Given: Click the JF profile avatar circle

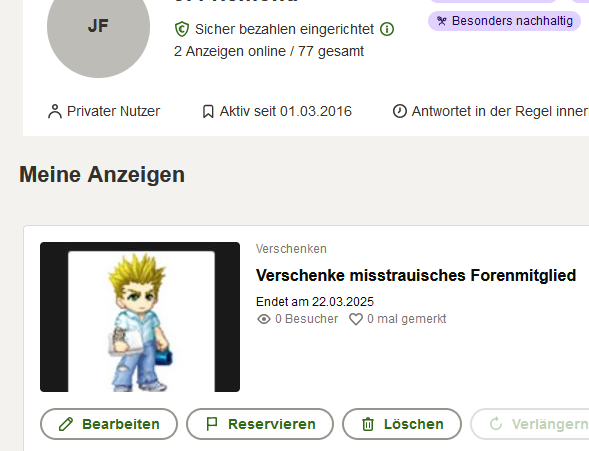Looking at the screenshot, I should pos(98,27).
